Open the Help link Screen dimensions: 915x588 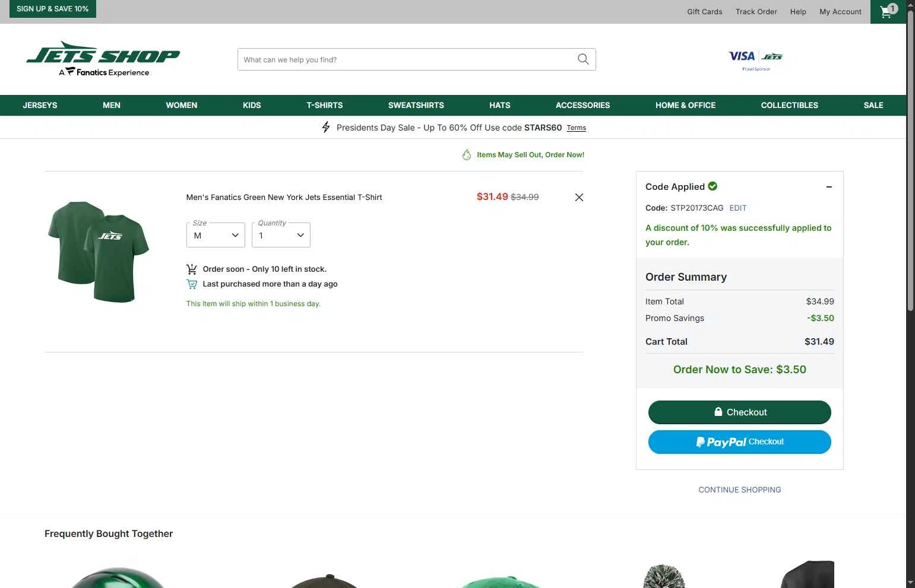(798, 11)
